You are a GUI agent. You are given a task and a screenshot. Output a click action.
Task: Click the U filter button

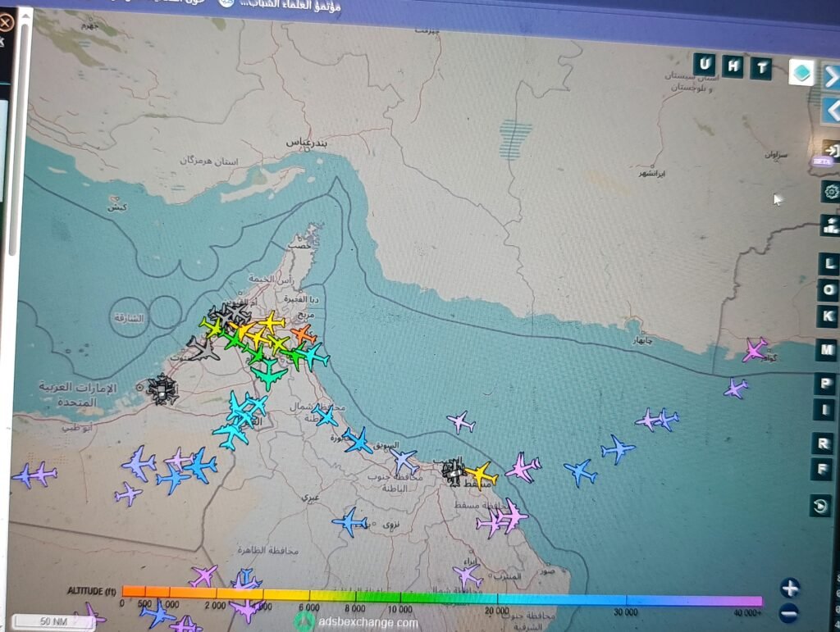(x=705, y=65)
